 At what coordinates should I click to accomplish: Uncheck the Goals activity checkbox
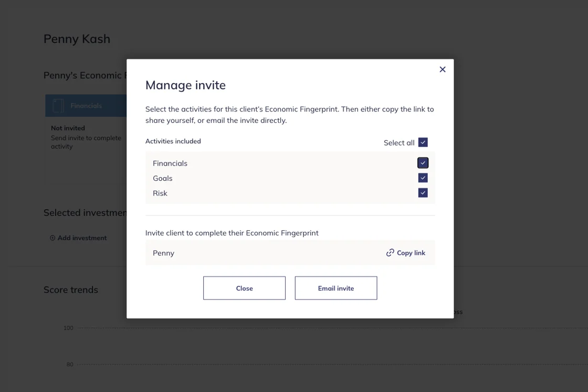tap(423, 178)
